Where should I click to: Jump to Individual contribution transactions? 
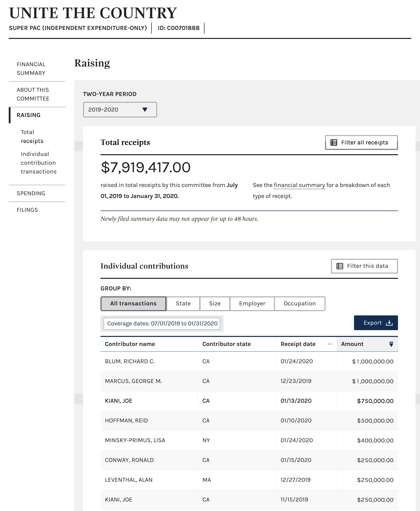pos(38,163)
